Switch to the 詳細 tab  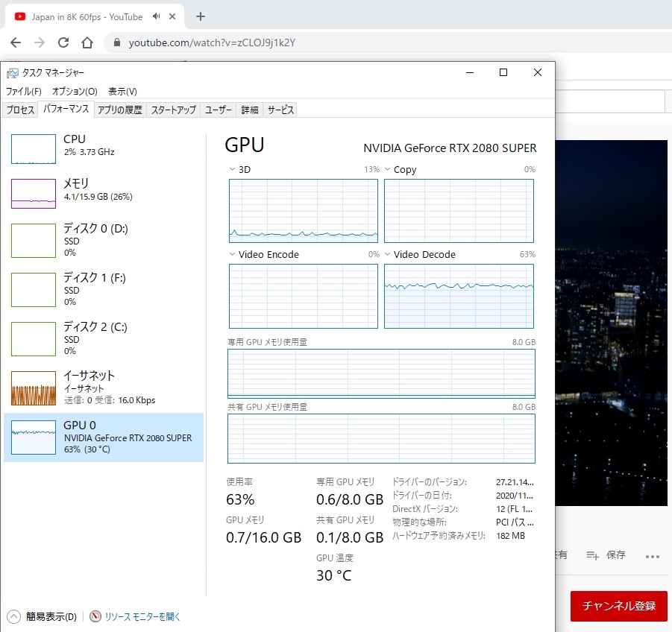click(249, 110)
